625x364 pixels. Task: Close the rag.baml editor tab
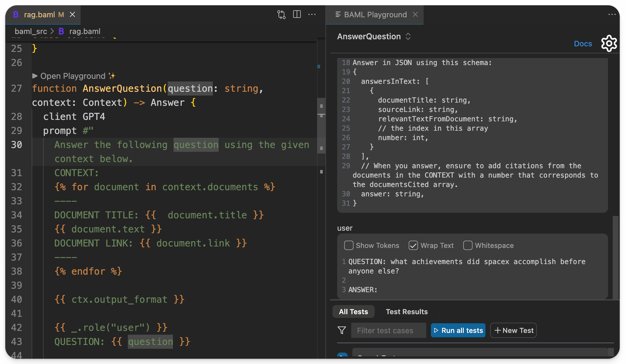tap(72, 14)
